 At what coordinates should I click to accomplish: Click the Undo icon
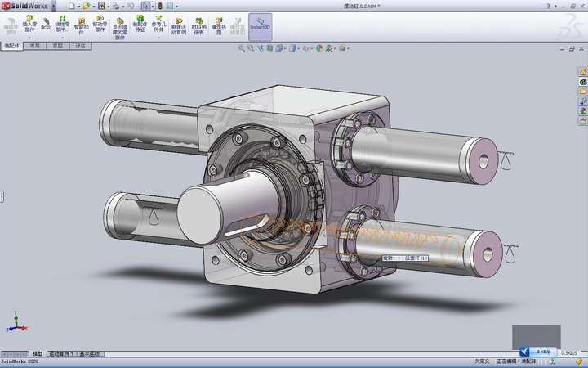point(131,6)
